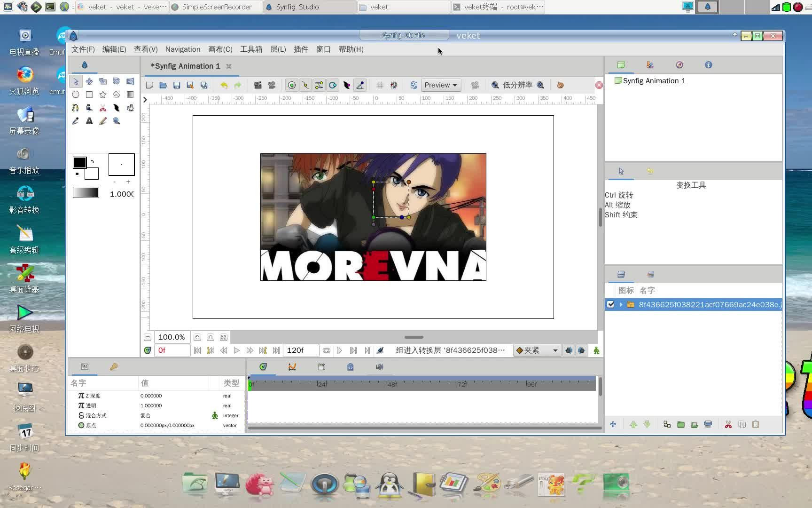Create a new document from toolbar
The width and height of the screenshot is (812, 508).
(x=149, y=85)
